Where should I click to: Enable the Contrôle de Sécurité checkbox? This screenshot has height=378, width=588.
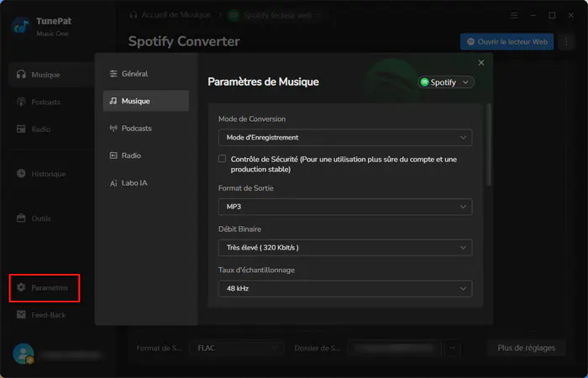click(222, 159)
